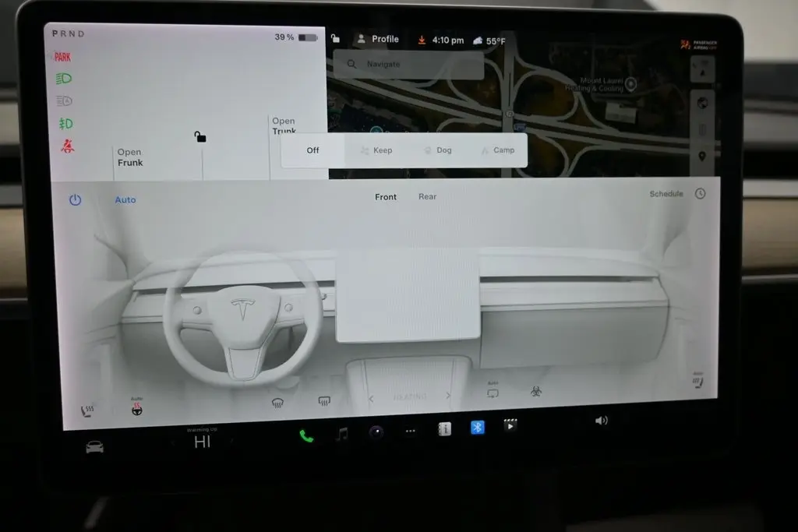Show all apps with three-dots launcher
798x532 pixels.
(410, 431)
